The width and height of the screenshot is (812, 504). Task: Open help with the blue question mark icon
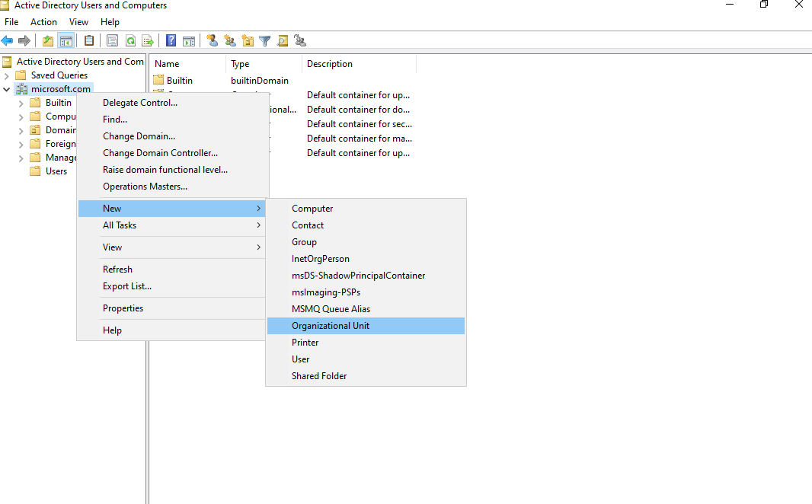[x=171, y=40]
